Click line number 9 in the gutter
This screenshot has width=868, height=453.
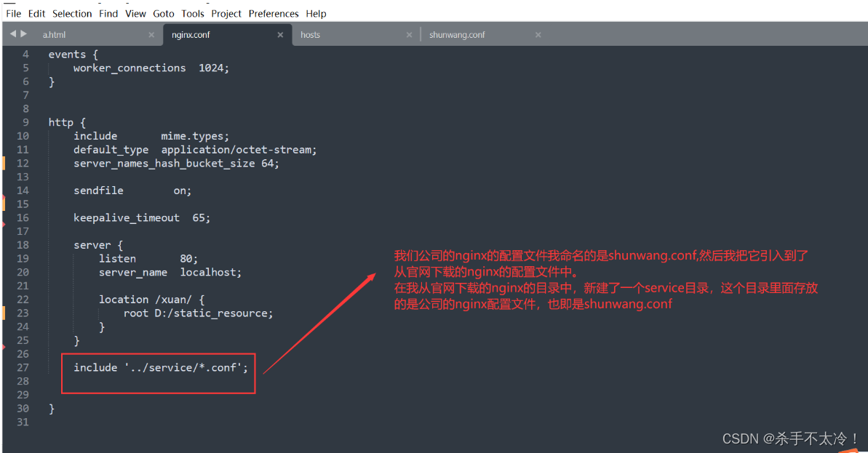tap(25, 122)
